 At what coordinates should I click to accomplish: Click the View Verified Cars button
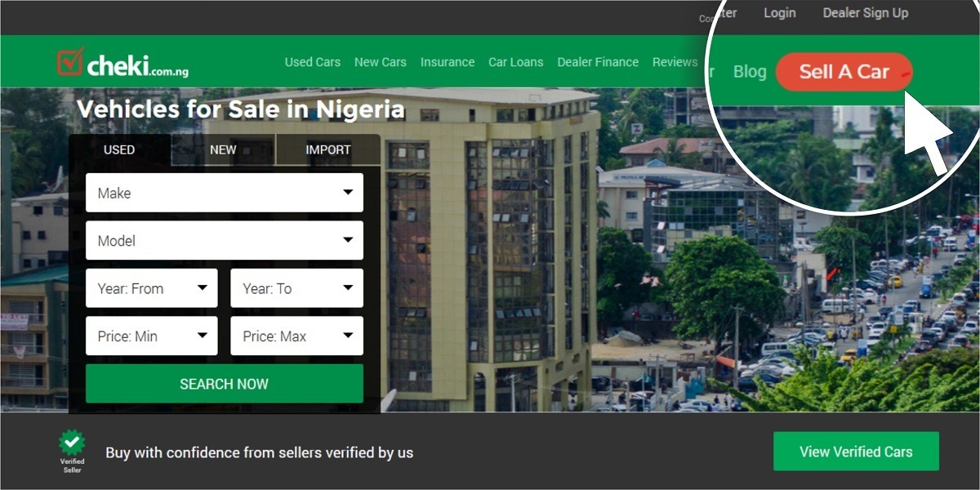856,452
